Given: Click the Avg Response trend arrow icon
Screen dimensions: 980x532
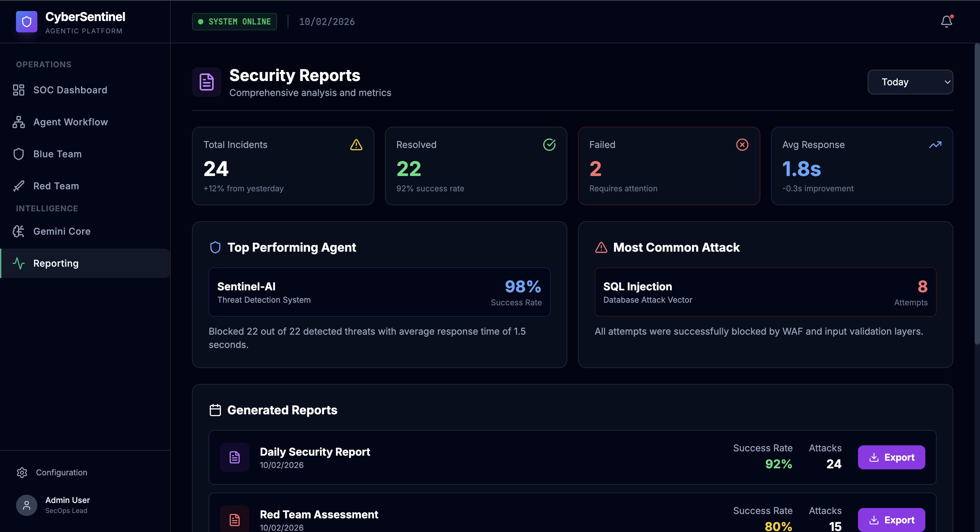Looking at the screenshot, I should pos(935,145).
